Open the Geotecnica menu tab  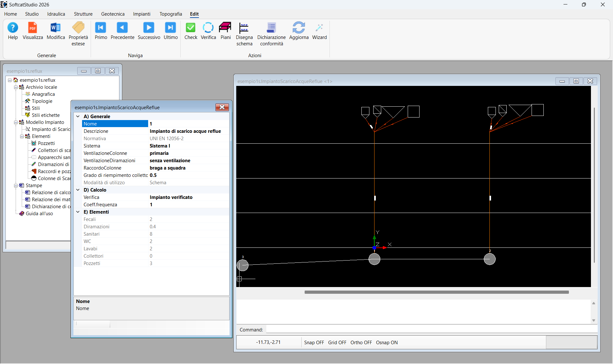(x=113, y=14)
